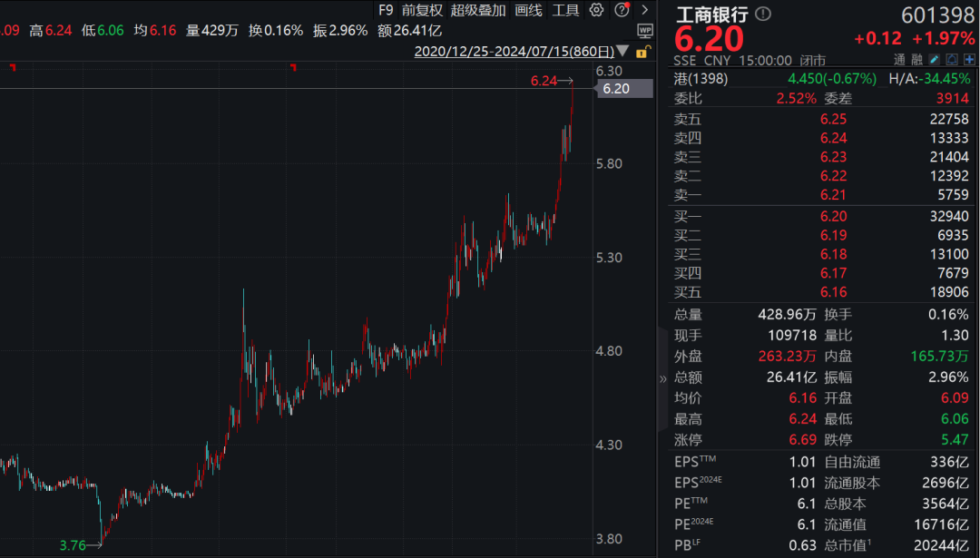The image size is (980, 558).
Task: Click the 外盘 value 263.23万
Action: pos(788,357)
